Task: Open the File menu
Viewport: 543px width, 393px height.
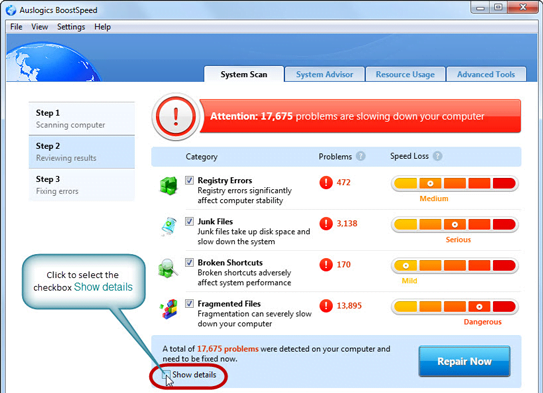Action: pos(16,27)
